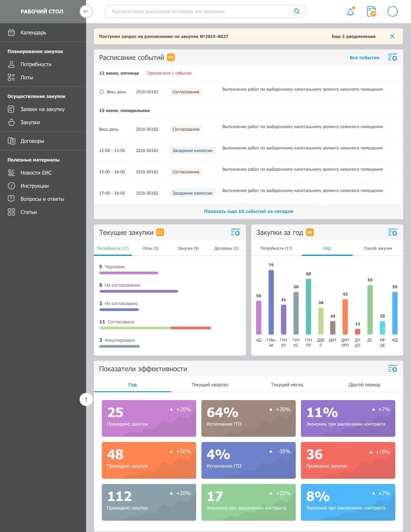Image resolution: width=411 pixels, height=532 pixels.
Task: Expand Показать еще 10 событий на сегодня
Action: (249, 211)
